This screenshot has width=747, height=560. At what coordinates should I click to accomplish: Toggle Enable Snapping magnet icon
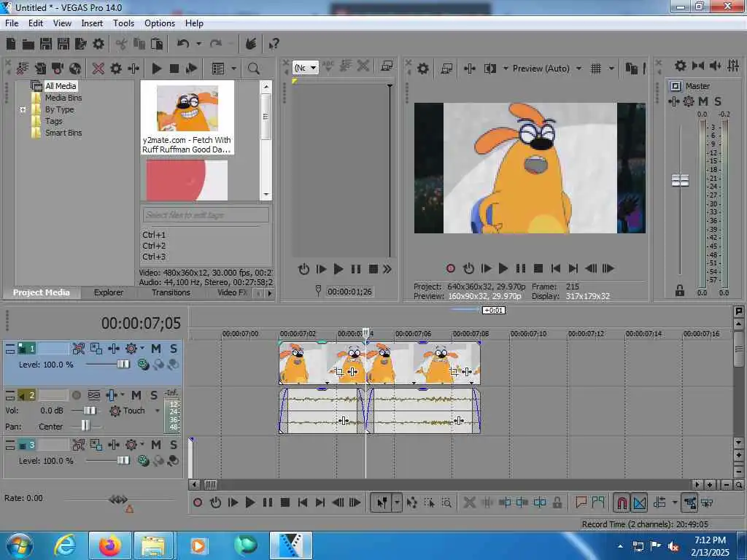pyautogui.click(x=622, y=502)
